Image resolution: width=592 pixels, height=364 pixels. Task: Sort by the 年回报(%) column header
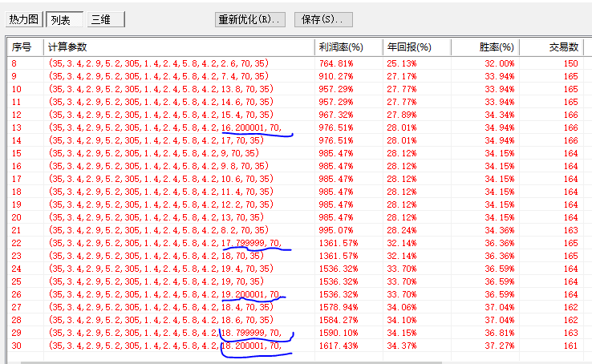(x=417, y=47)
